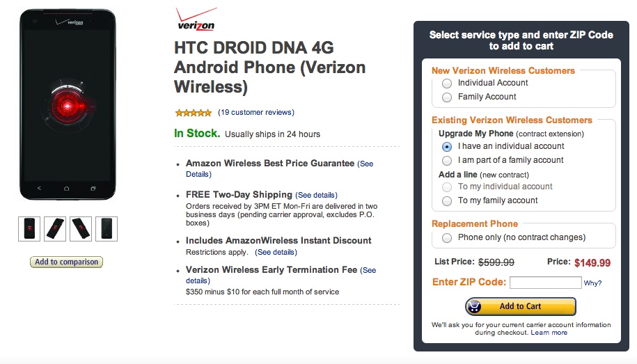Image resolution: width=637 pixels, height=364 pixels.
Task: Click the ZIP Code input field
Action: point(545,283)
